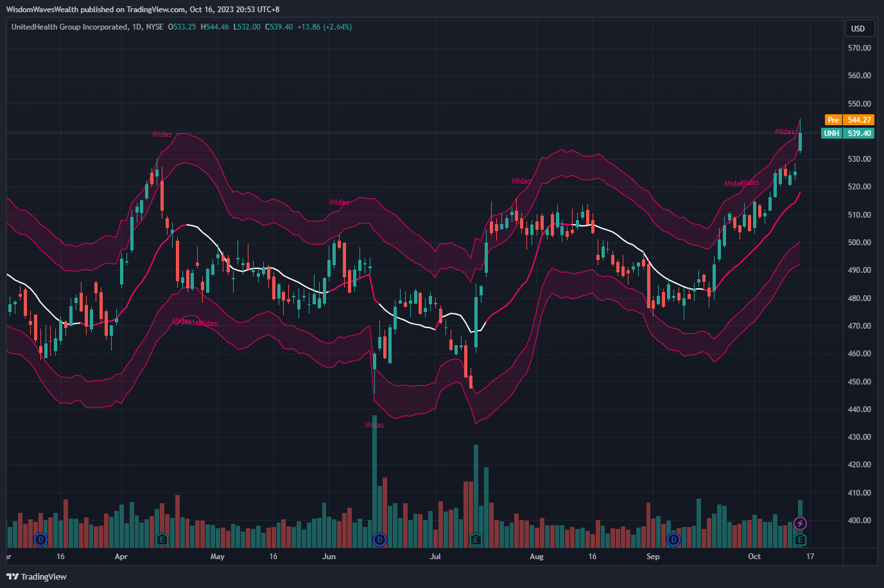Click the close value C539.40

pyautogui.click(x=279, y=27)
